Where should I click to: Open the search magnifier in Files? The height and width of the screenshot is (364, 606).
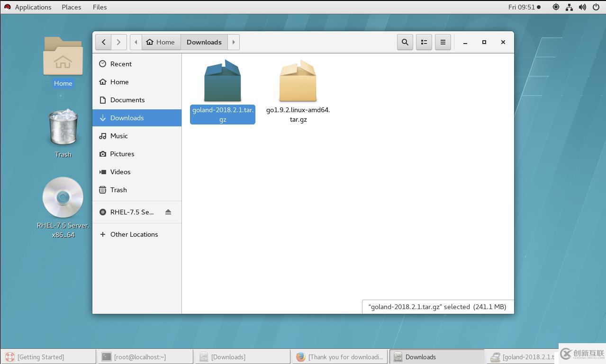[405, 42]
